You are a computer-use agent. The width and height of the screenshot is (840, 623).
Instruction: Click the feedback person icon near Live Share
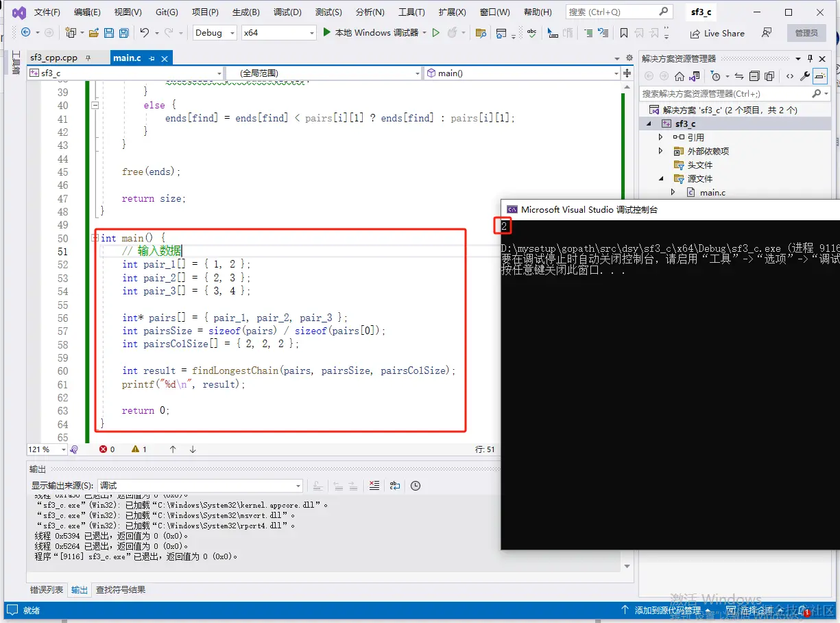click(767, 33)
